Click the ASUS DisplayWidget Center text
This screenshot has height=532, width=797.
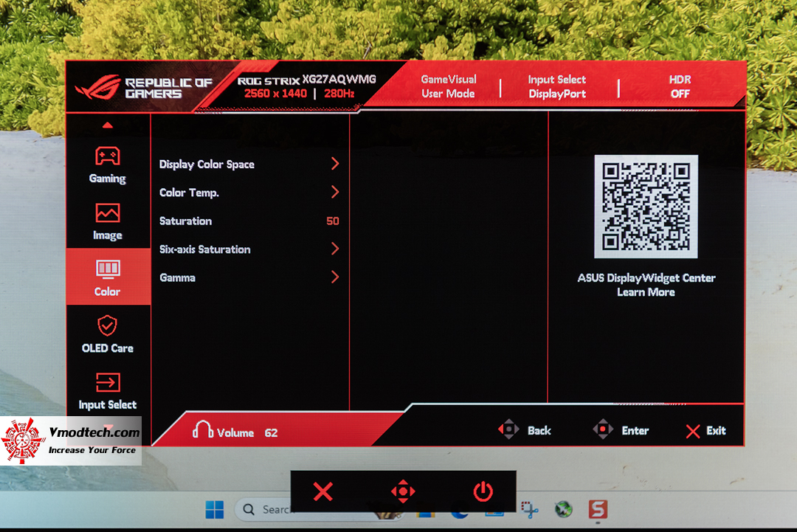(646, 278)
